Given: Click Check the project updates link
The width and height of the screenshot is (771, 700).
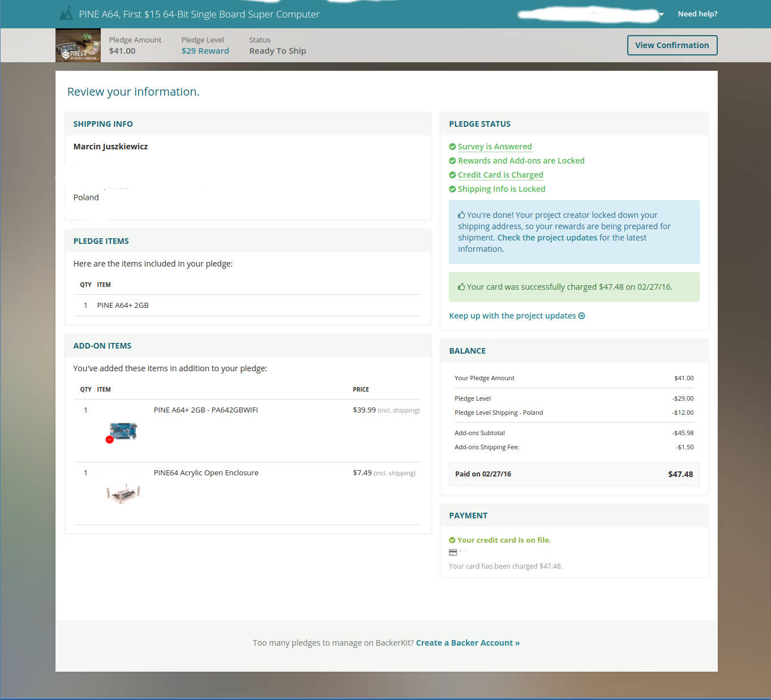Looking at the screenshot, I should click(x=547, y=238).
